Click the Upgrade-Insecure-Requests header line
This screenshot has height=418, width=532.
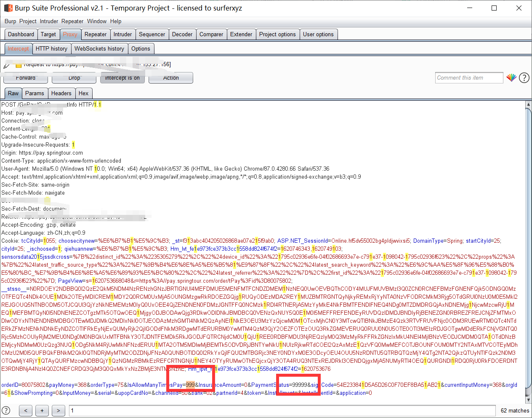(x=38, y=145)
